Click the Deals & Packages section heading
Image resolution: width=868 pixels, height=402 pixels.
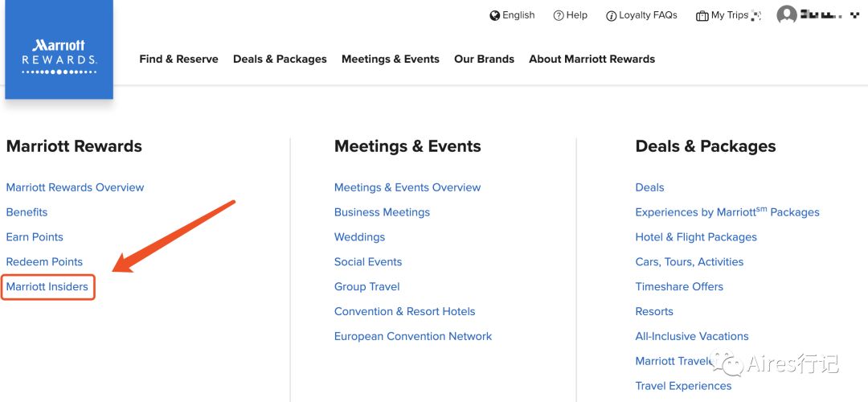click(706, 146)
